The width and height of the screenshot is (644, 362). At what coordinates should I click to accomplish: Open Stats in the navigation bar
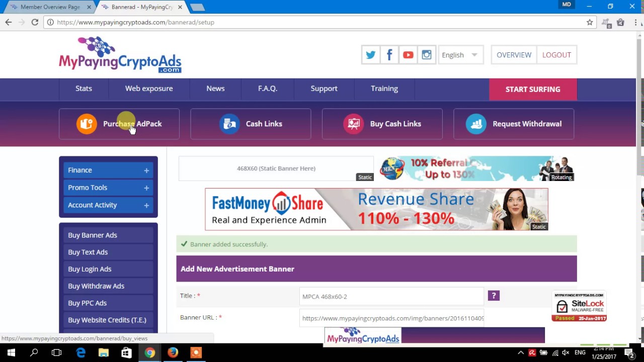84,88
